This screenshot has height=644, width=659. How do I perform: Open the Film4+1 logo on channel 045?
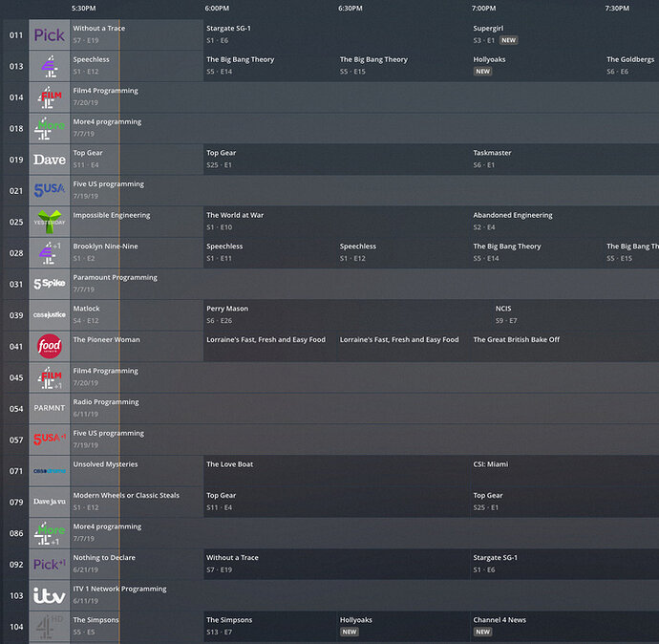[49, 377]
